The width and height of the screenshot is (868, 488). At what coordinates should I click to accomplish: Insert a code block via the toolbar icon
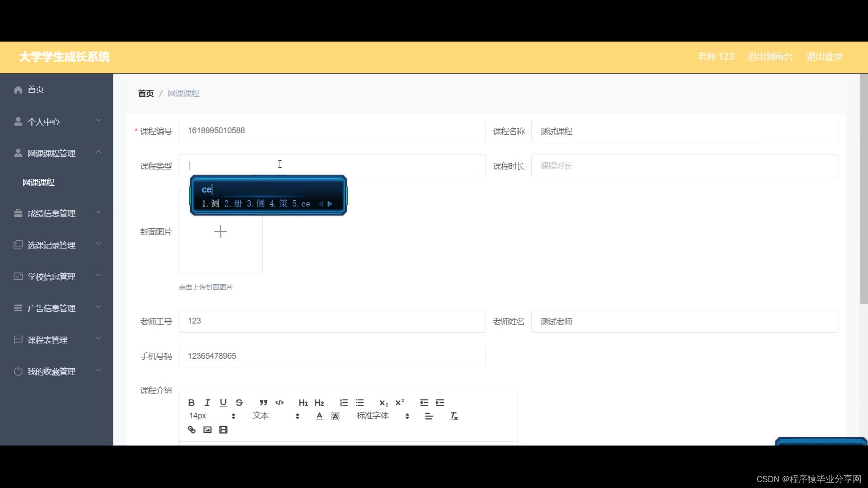(279, 403)
